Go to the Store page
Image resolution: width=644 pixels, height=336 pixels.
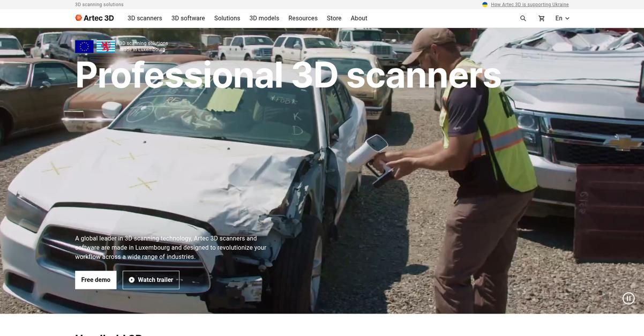(334, 18)
